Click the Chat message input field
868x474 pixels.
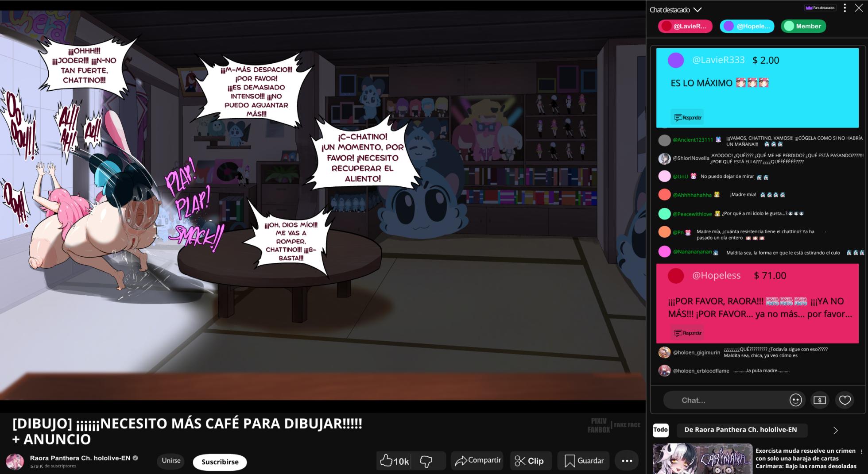[x=726, y=400]
